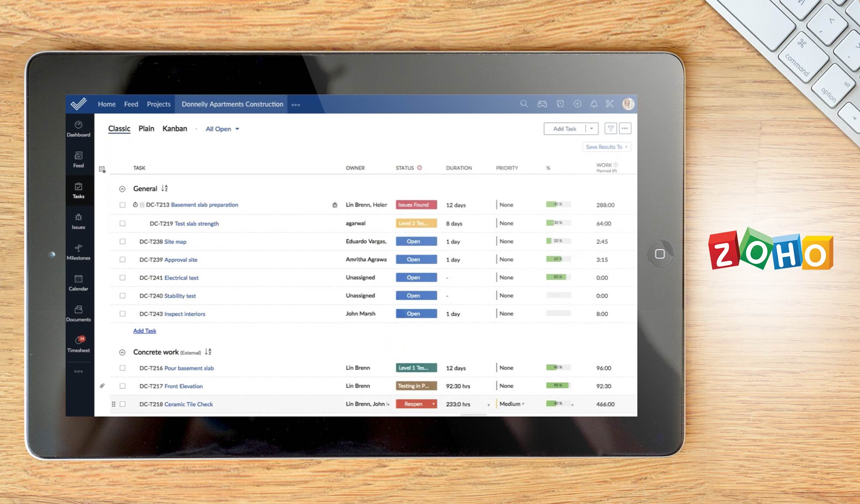Open the setup tools icon in top bar

[610, 104]
